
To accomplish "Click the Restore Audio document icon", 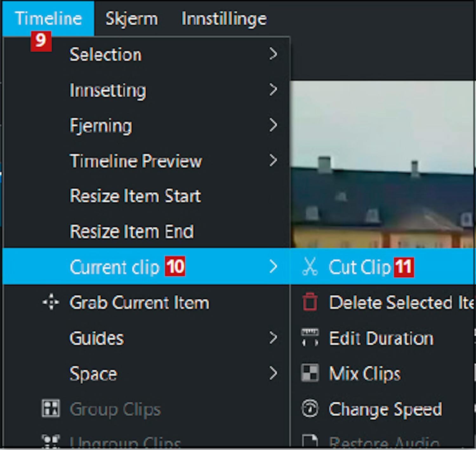I will pyautogui.click(x=310, y=442).
